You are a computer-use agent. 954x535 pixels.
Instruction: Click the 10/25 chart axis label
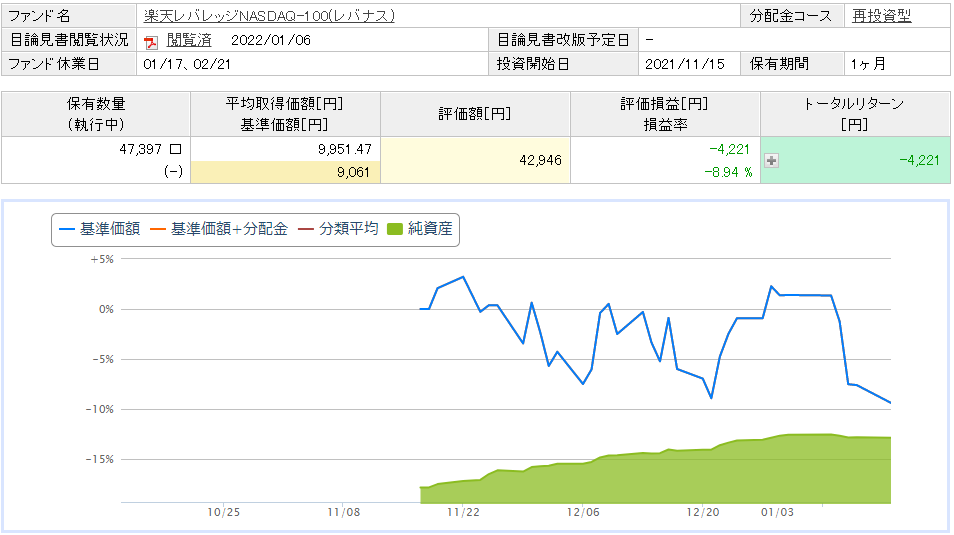pos(223,512)
